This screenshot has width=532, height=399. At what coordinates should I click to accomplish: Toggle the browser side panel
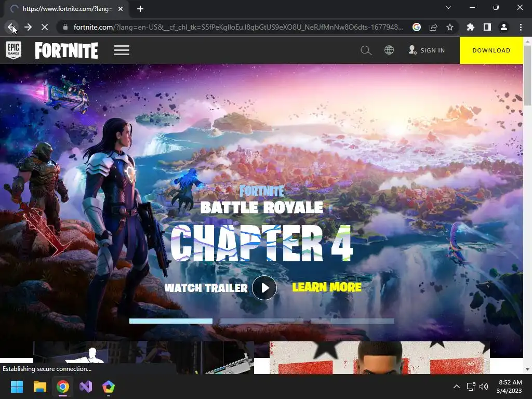[487, 27]
